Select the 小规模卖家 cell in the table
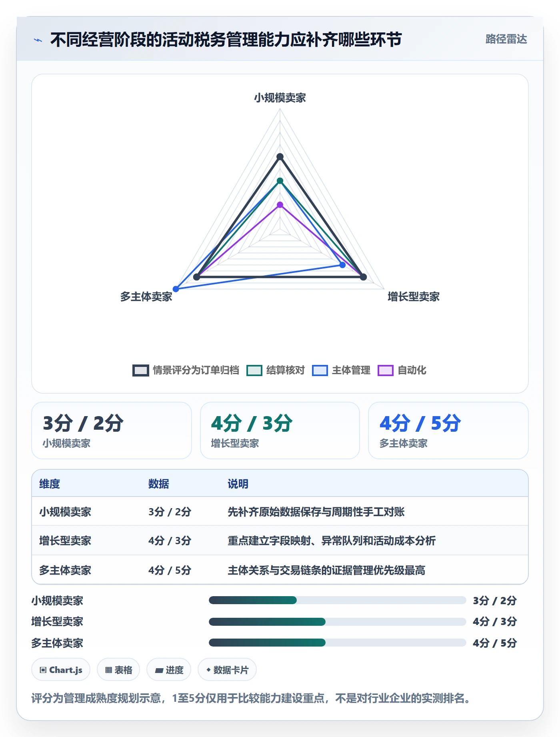The height and width of the screenshot is (737, 560). tap(65, 512)
